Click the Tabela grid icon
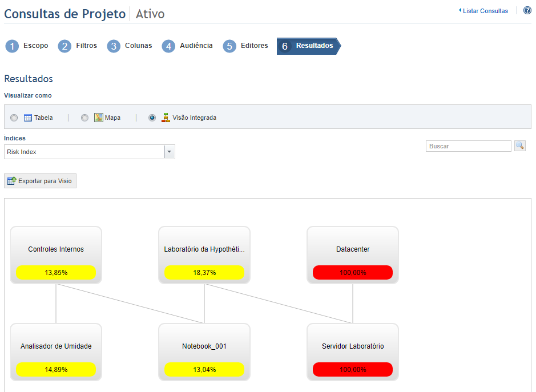Image resolution: width=536 pixels, height=392 pixels. tap(28, 118)
